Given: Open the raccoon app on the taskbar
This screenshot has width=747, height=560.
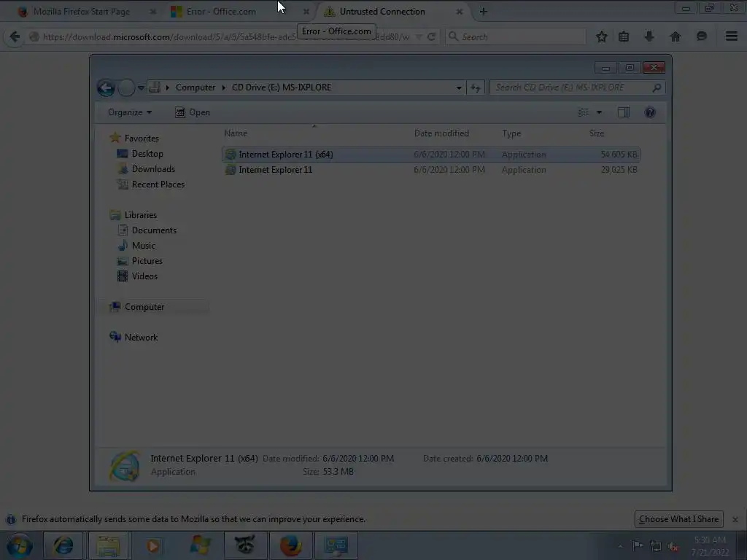Looking at the screenshot, I should pyautogui.click(x=245, y=545).
